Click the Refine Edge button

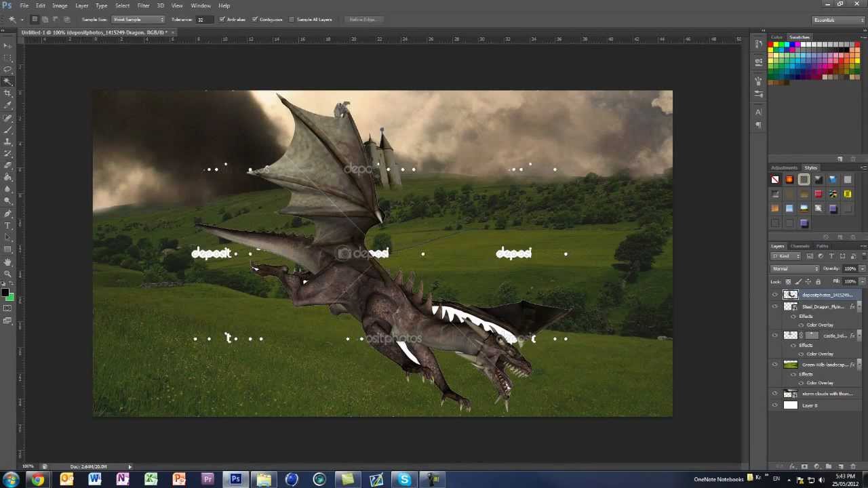[x=363, y=19]
